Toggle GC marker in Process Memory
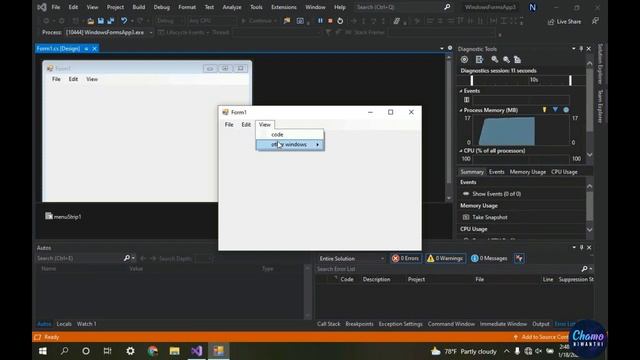This screenshot has width=640, height=360. [544, 110]
